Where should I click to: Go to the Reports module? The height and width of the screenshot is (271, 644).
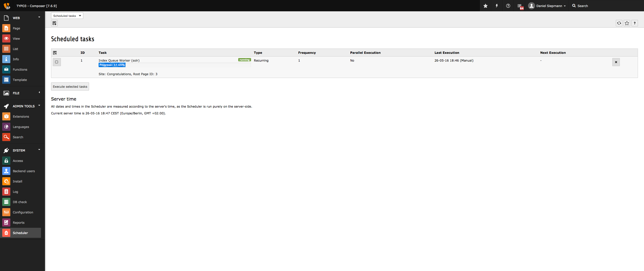19,223
